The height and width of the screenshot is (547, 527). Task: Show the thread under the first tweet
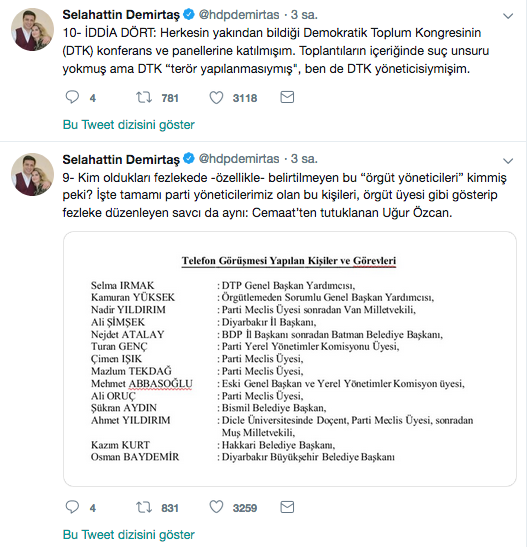(x=128, y=125)
